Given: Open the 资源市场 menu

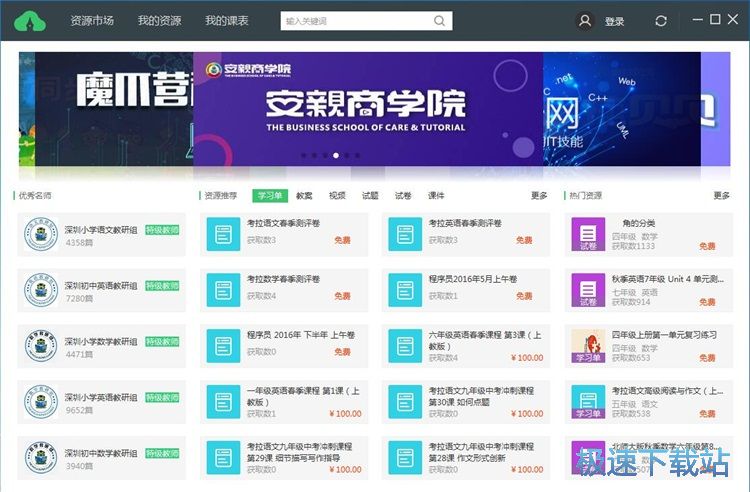Looking at the screenshot, I should click(92, 21).
